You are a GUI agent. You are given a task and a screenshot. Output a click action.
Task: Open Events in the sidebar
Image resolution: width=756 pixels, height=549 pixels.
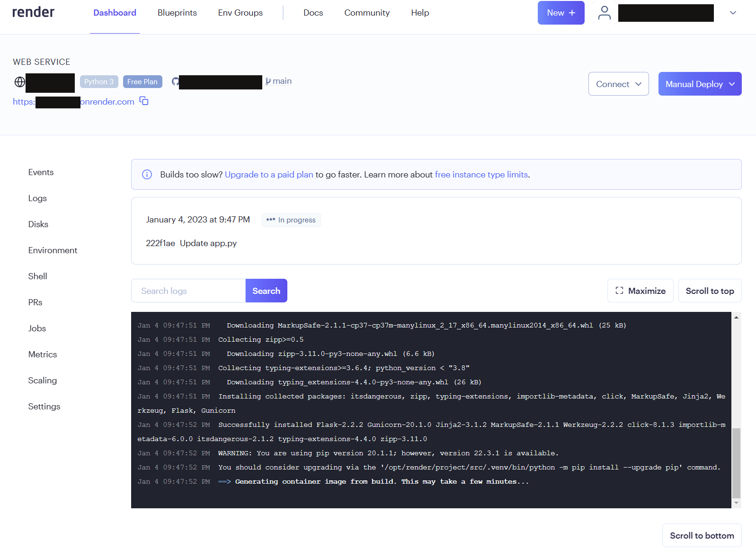[41, 172]
